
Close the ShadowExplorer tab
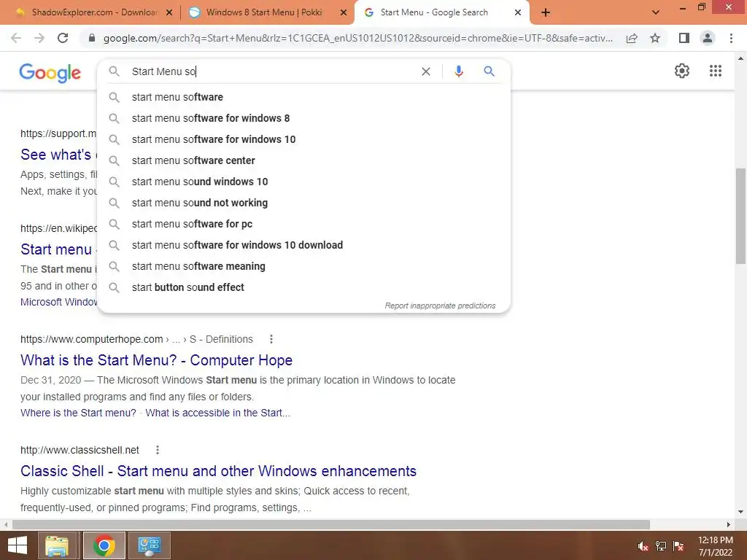coord(169,13)
